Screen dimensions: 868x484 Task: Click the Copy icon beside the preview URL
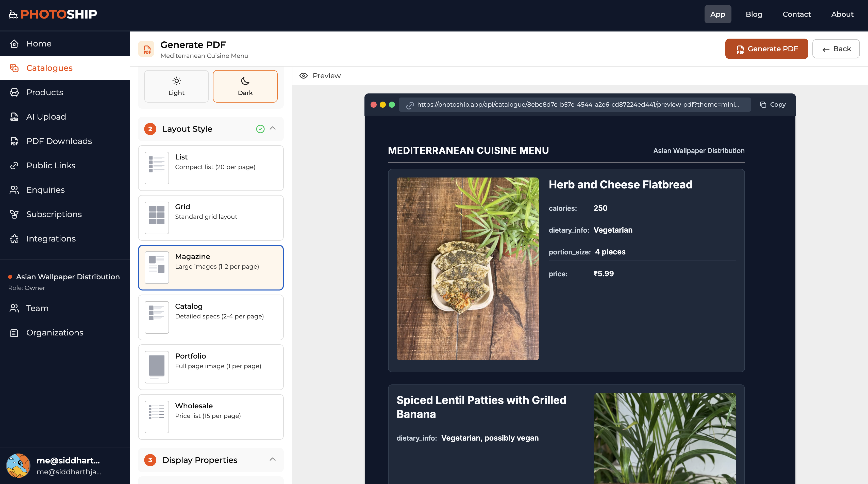click(763, 104)
